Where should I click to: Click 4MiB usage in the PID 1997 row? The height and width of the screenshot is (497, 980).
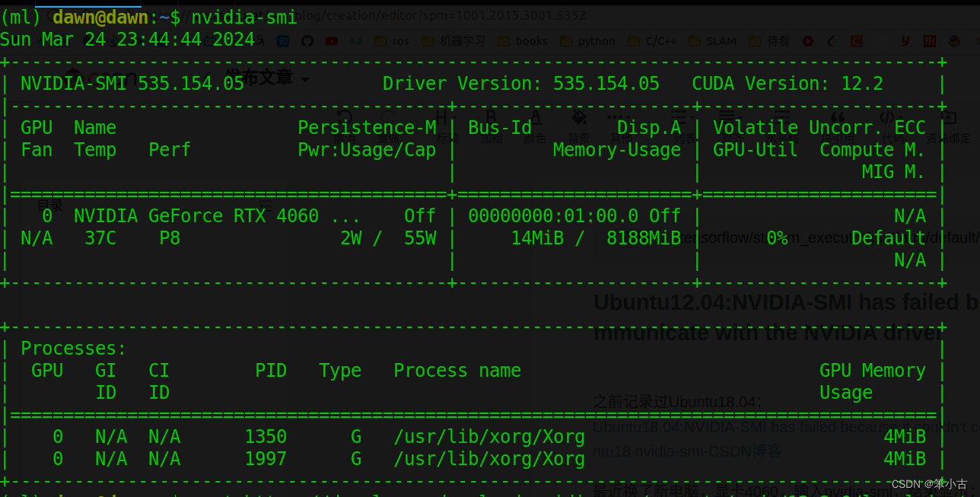(x=905, y=459)
